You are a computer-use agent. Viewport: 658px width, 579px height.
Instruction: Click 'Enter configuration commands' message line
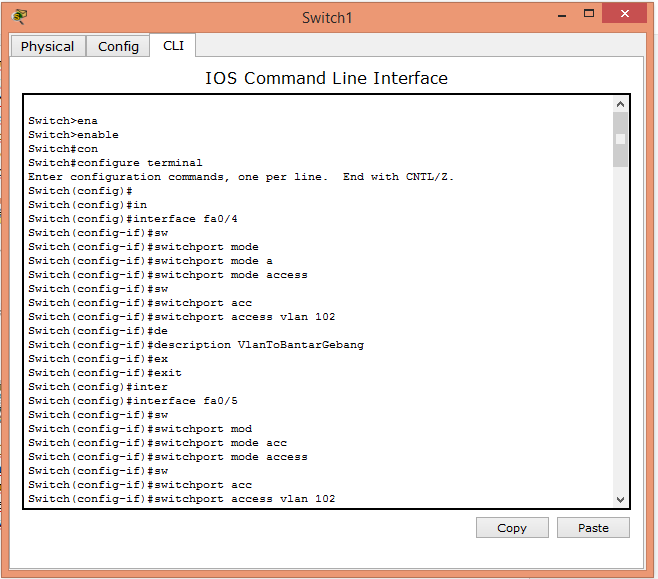click(241, 177)
